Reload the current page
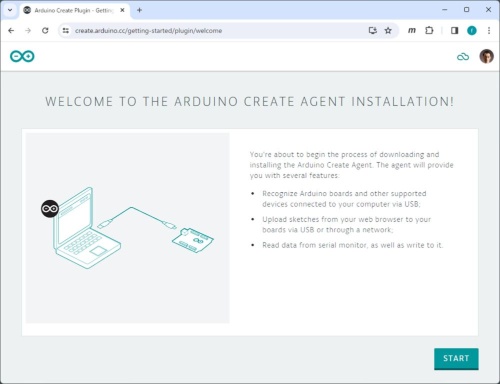Screen dimensions: 500x384 pyautogui.click(x=45, y=31)
